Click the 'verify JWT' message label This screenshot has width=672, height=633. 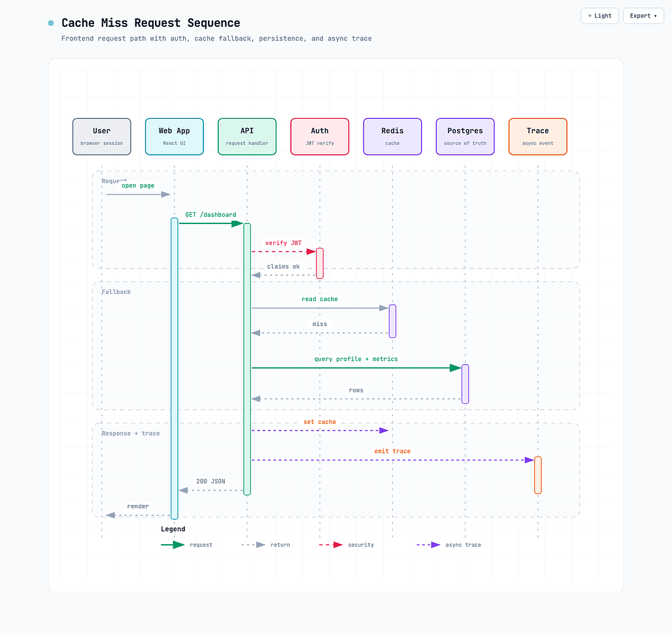point(283,243)
